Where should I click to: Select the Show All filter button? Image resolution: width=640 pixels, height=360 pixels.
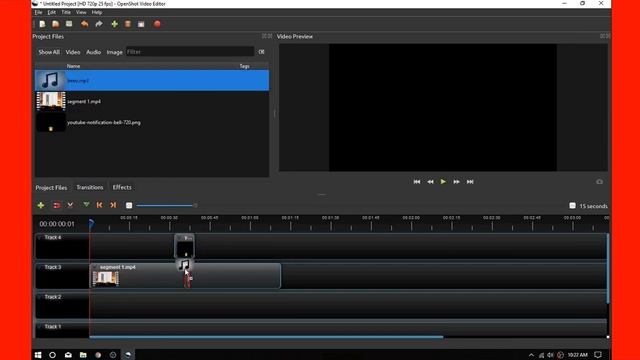49,52
